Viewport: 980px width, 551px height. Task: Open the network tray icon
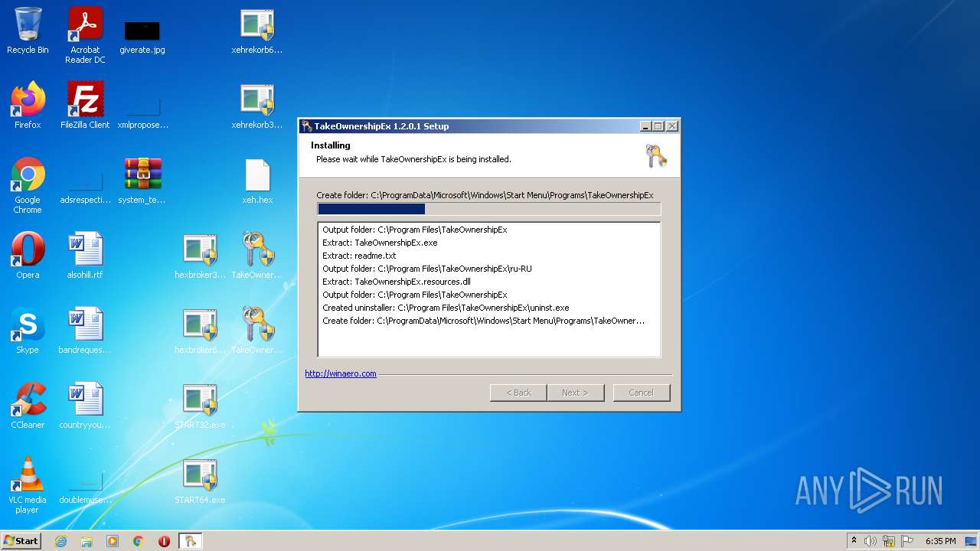[889, 541]
